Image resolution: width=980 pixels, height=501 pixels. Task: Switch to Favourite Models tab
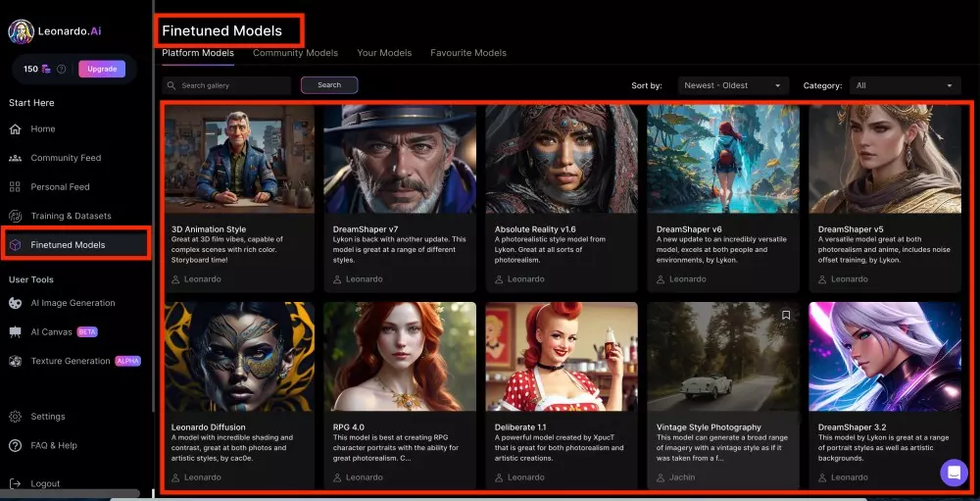click(468, 53)
